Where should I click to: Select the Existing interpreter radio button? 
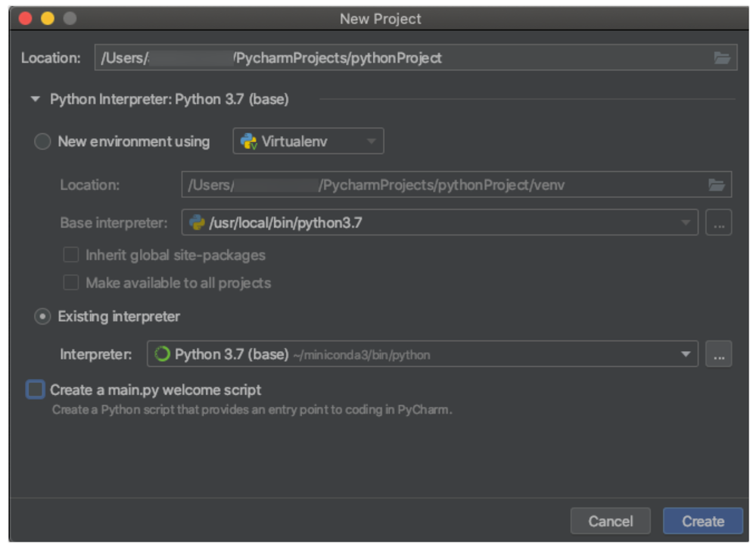(42, 316)
